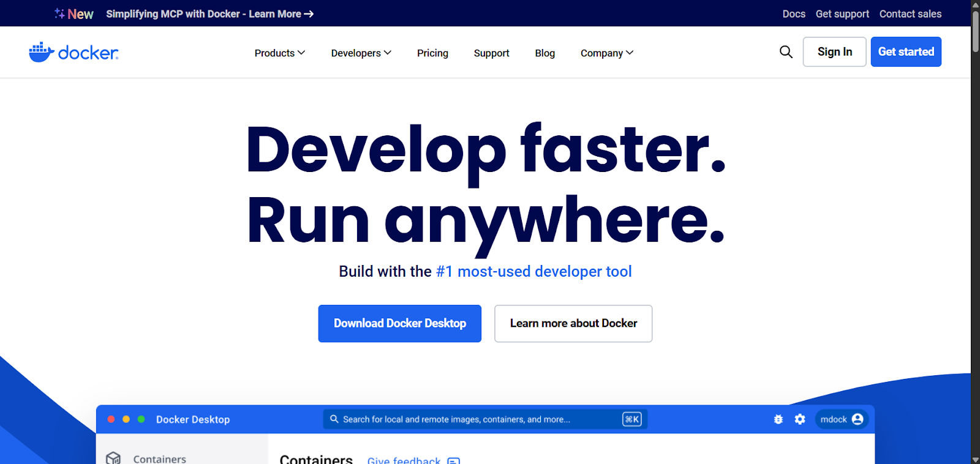Expand the Developers menu
This screenshot has width=980, height=464.
pyautogui.click(x=361, y=53)
